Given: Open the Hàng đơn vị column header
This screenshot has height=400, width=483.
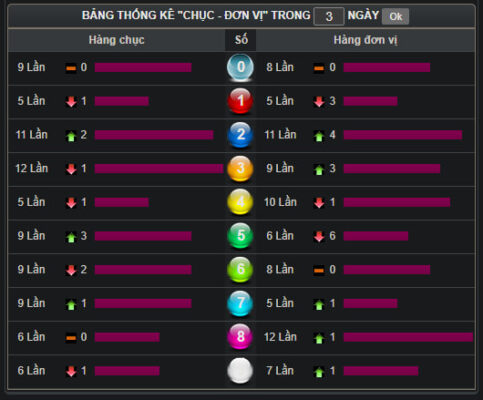Looking at the screenshot, I should pos(365,40).
